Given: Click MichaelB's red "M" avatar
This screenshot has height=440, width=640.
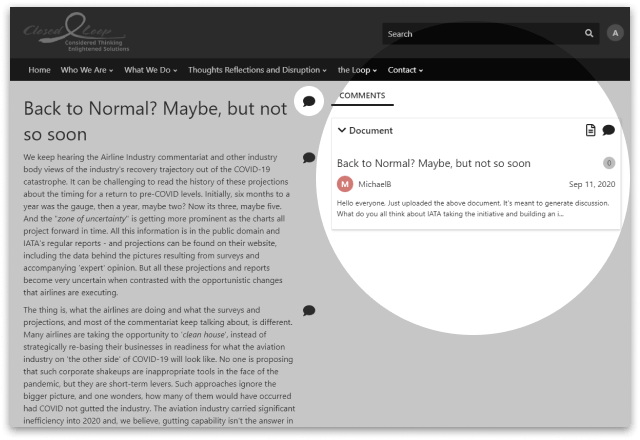Looking at the screenshot, I should 346,184.
